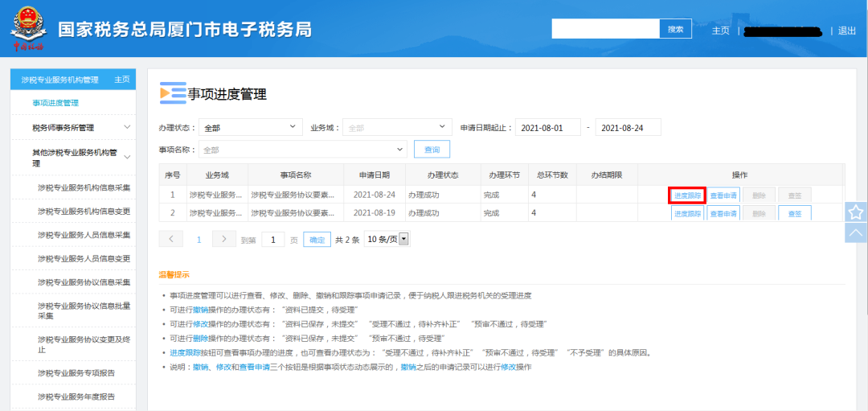Collapse 其他涉税专业服务机构管理 menu
Viewport: 868px width, 411px height.
[x=73, y=157]
